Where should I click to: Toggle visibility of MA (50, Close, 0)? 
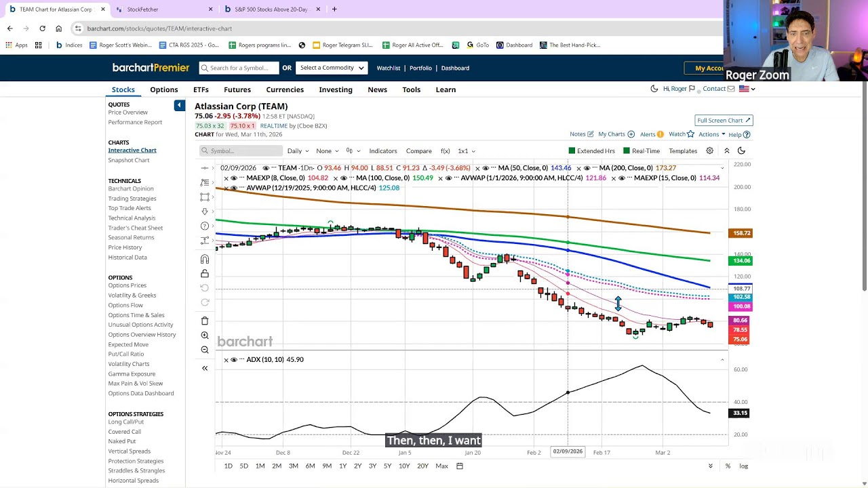[x=486, y=168]
